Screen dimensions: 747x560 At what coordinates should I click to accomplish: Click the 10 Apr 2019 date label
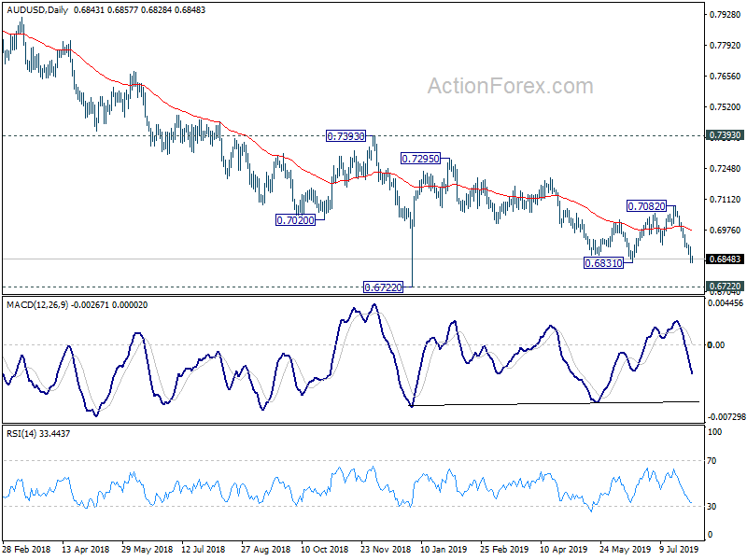(564, 549)
